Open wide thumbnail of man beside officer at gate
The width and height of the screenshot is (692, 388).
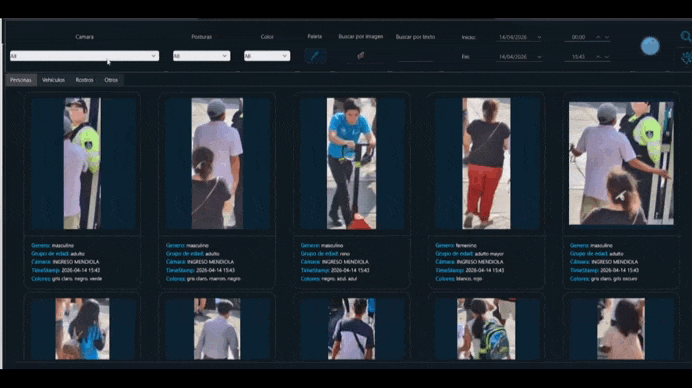tap(621, 163)
